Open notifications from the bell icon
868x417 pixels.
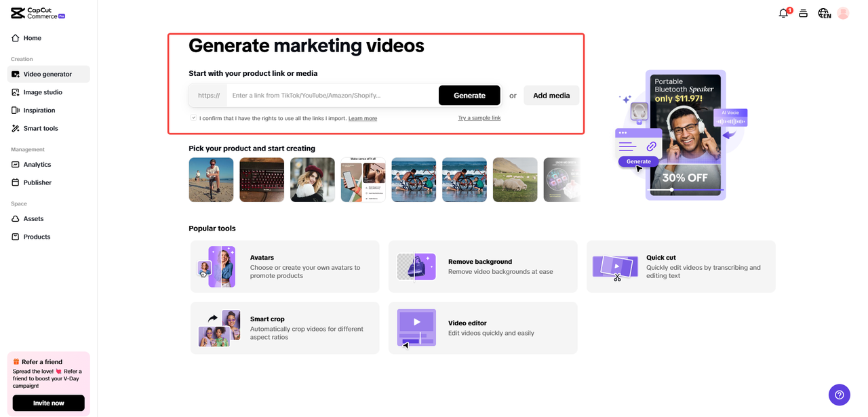tap(783, 12)
